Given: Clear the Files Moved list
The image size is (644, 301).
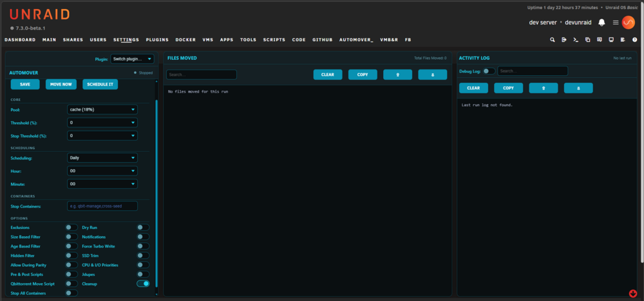Looking at the screenshot, I should pos(328,75).
